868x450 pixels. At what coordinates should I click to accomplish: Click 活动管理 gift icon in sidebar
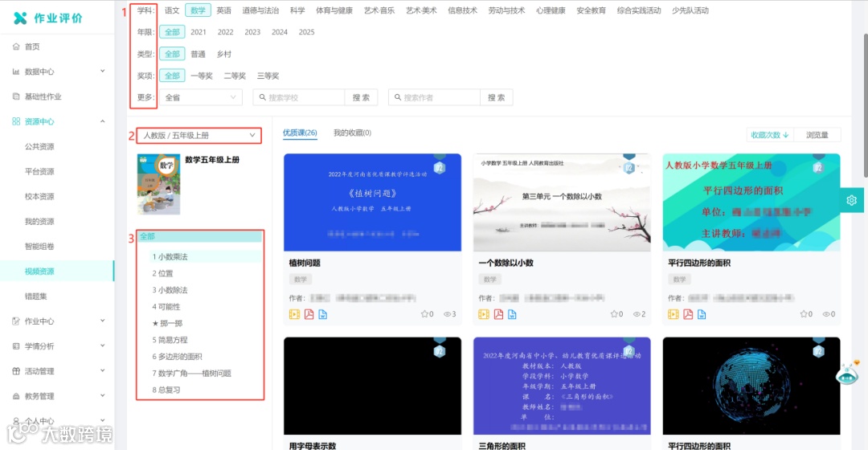[16, 371]
